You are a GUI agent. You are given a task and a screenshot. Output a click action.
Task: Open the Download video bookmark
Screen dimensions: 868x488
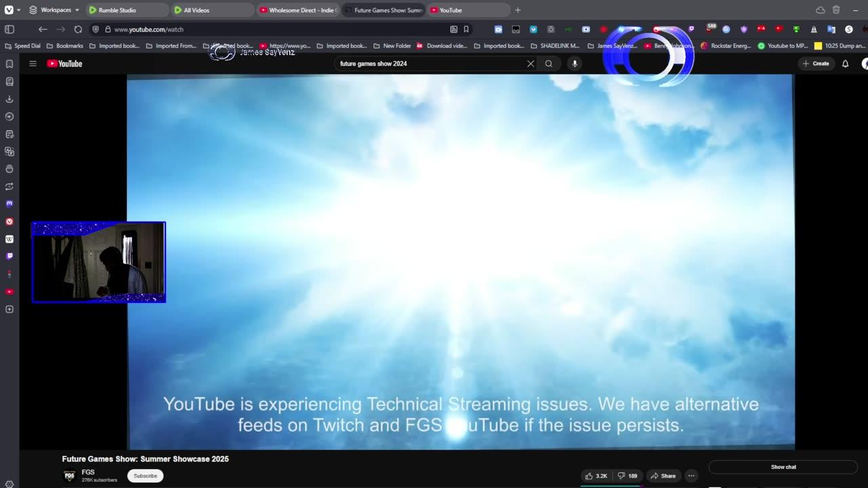tap(441, 46)
